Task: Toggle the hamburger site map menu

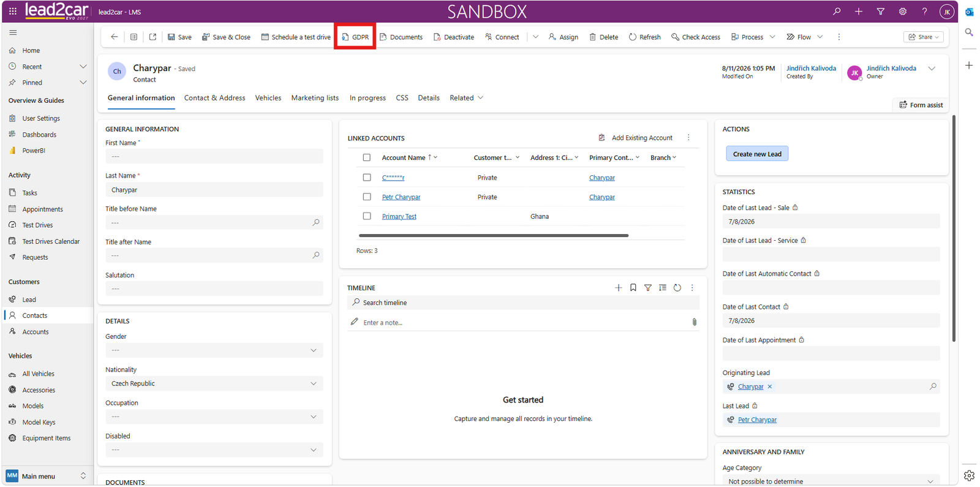Action: point(13,32)
